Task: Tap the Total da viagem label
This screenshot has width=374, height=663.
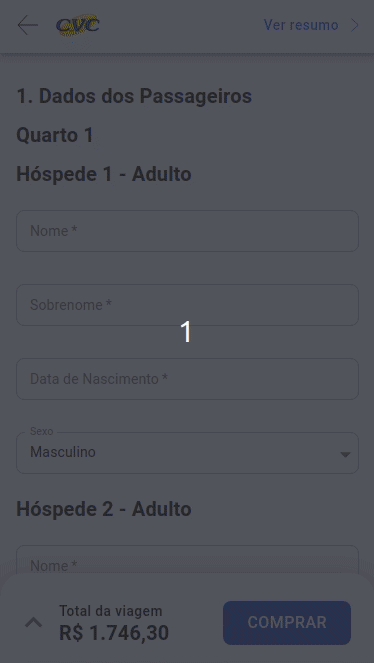Action: tap(111, 611)
